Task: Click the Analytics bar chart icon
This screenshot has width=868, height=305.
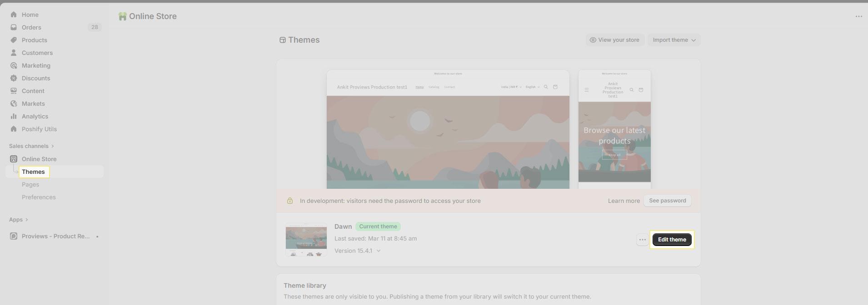Action: [x=14, y=116]
